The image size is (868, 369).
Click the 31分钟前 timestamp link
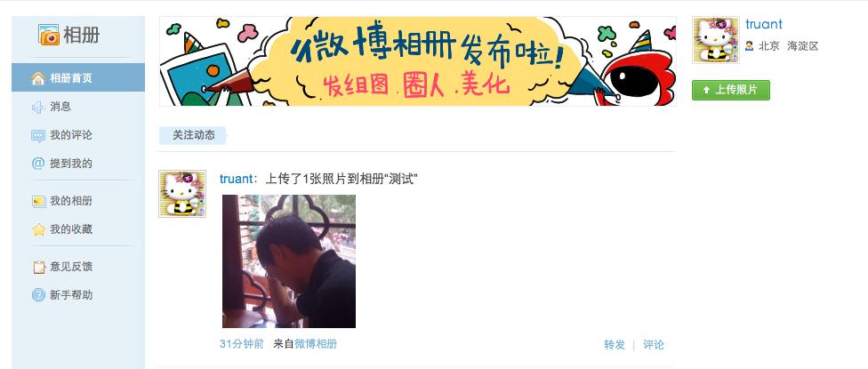tap(242, 344)
